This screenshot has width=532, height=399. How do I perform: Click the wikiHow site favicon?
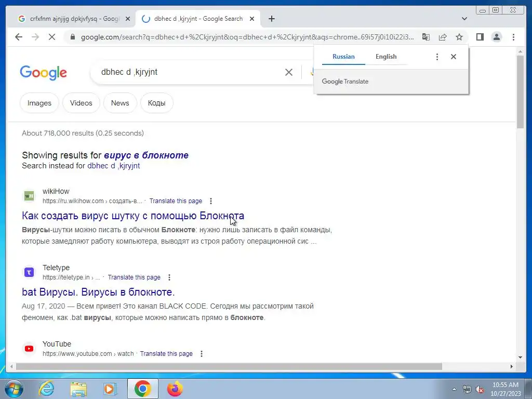point(29,196)
